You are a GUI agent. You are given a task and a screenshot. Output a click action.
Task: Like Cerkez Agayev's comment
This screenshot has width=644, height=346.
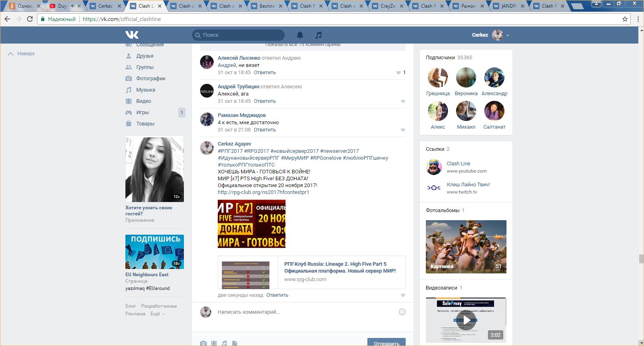(x=403, y=295)
